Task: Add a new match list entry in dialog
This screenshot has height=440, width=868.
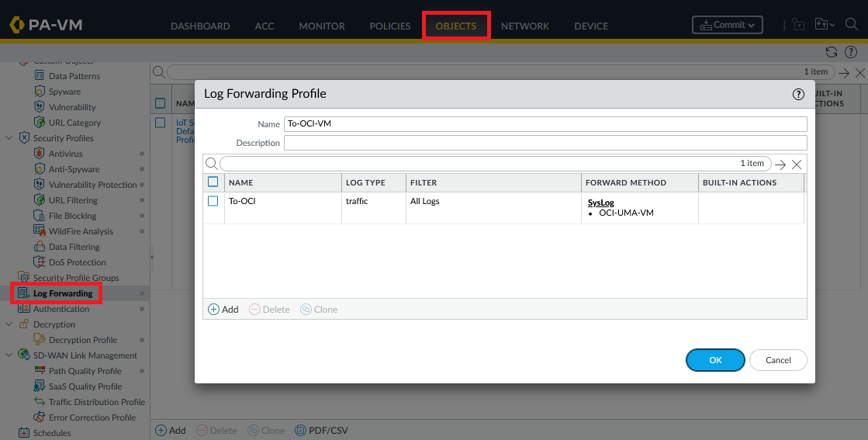Action: point(223,310)
